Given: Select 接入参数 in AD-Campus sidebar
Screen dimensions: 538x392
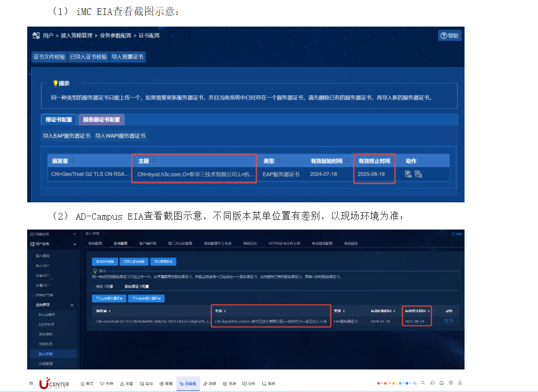Looking at the screenshot, I should tap(53, 354).
